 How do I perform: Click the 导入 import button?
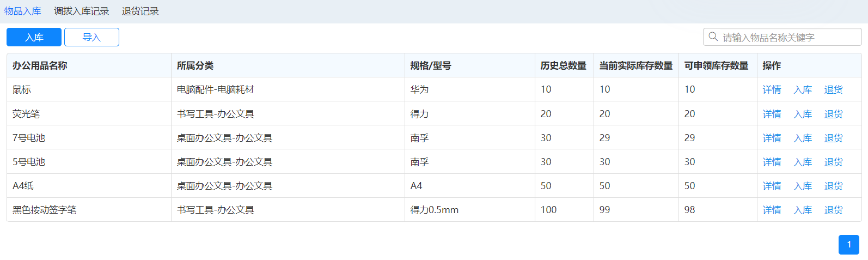tap(91, 37)
